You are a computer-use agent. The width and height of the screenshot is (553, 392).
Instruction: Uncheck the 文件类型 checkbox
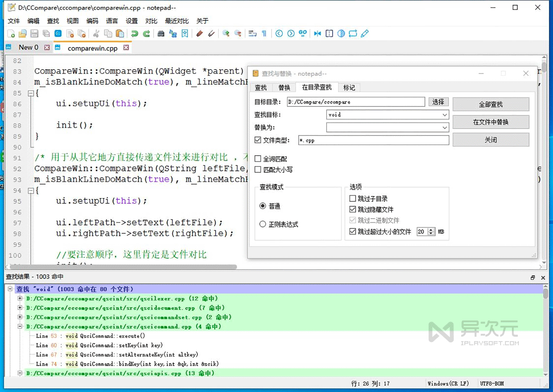pyautogui.click(x=258, y=140)
